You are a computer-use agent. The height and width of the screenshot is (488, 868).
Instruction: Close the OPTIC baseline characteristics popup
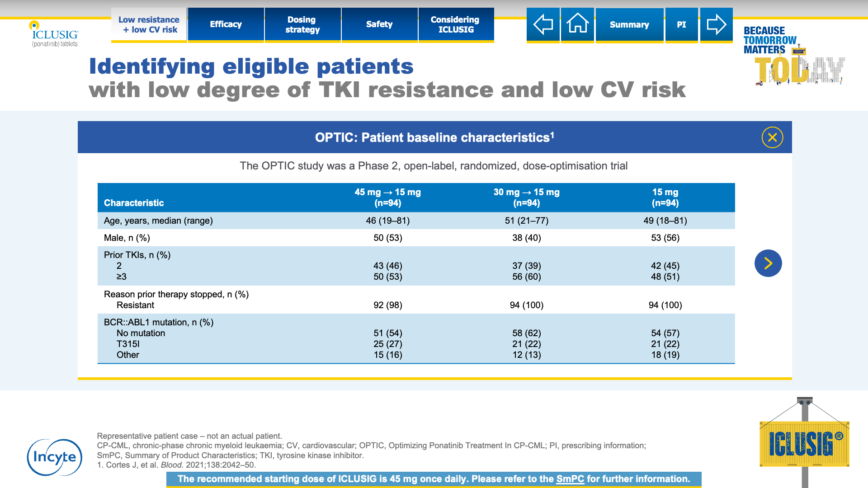pos(772,137)
